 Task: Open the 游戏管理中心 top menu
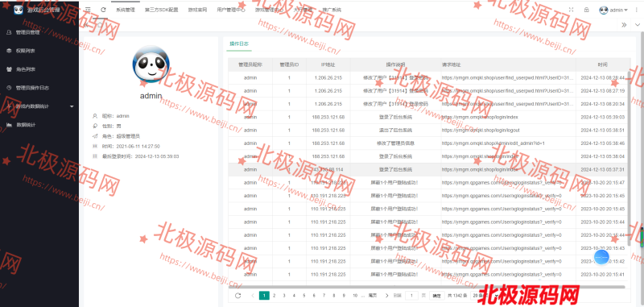269,10
